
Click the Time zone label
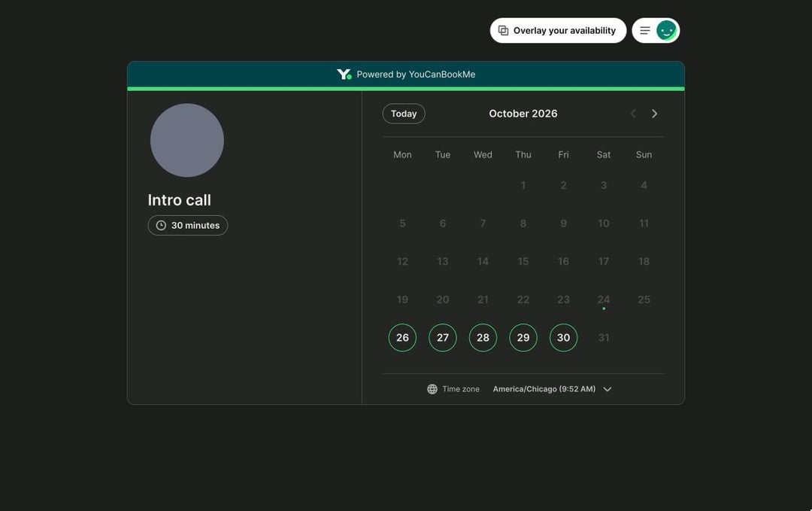[x=461, y=389]
